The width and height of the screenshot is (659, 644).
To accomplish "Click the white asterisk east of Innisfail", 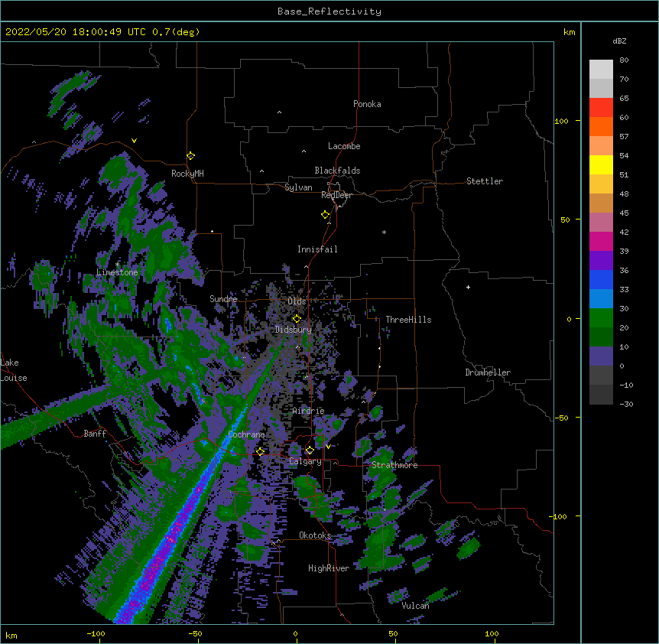I will tap(384, 232).
